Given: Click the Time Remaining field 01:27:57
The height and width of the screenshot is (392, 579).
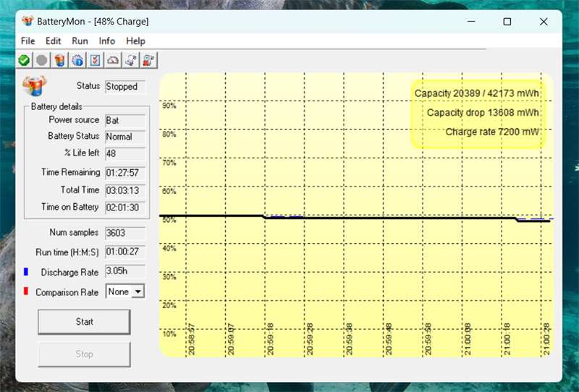Looking at the screenshot, I should tap(125, 173).
